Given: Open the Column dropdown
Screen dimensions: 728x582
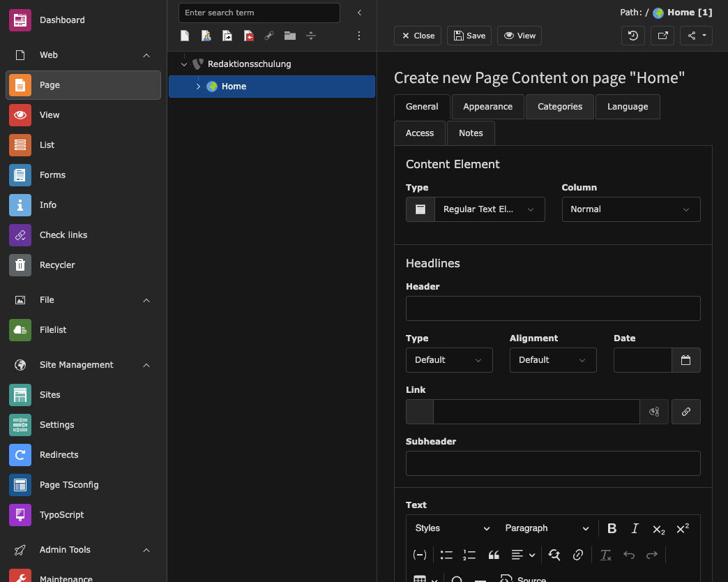Looking at the screenshot, I should coord(630,209).
